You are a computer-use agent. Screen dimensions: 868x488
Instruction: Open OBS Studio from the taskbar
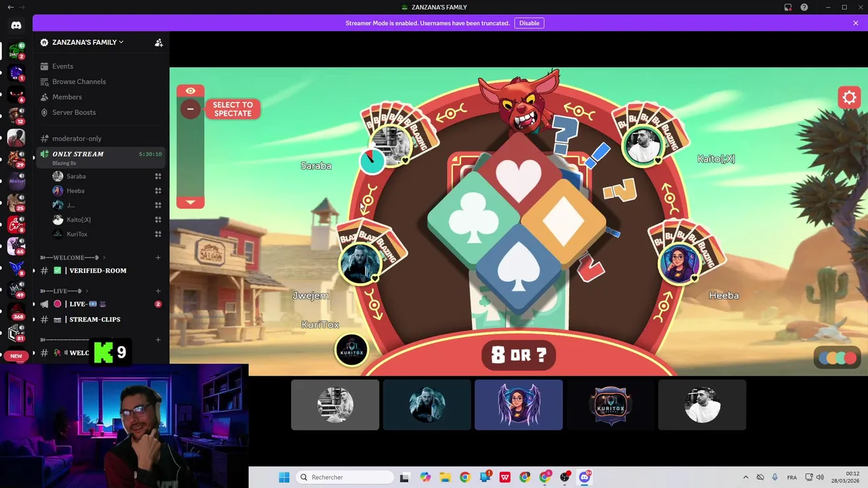(x=564, y=477)
